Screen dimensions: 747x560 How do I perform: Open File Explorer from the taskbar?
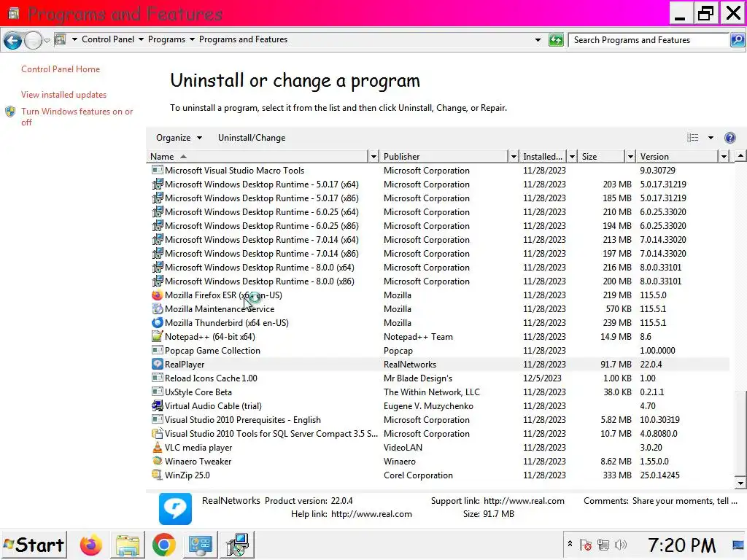127,545
